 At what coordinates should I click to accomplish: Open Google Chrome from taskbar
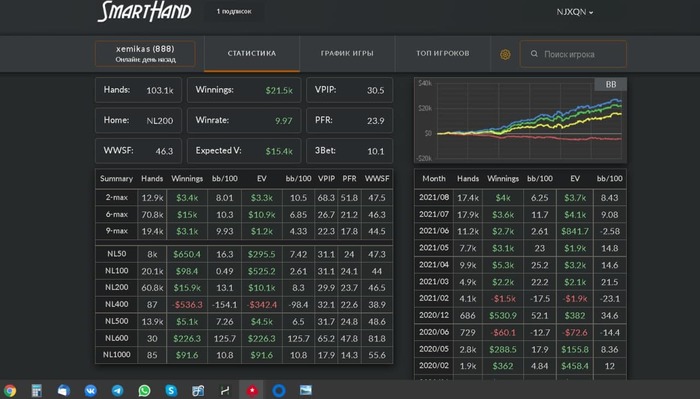click(x=10, y=391)
